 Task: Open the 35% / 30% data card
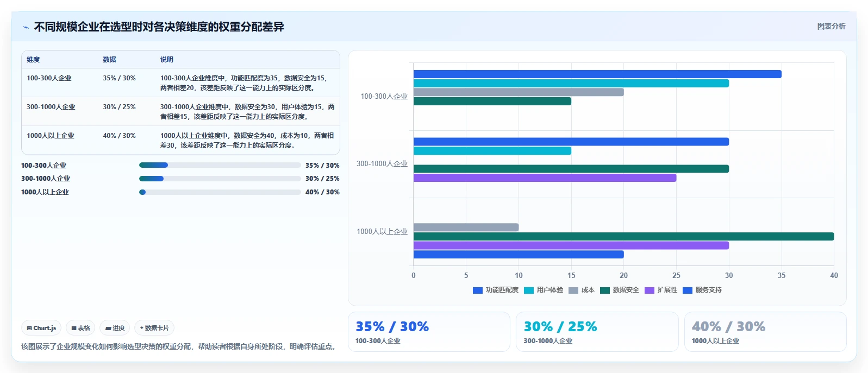429,332
